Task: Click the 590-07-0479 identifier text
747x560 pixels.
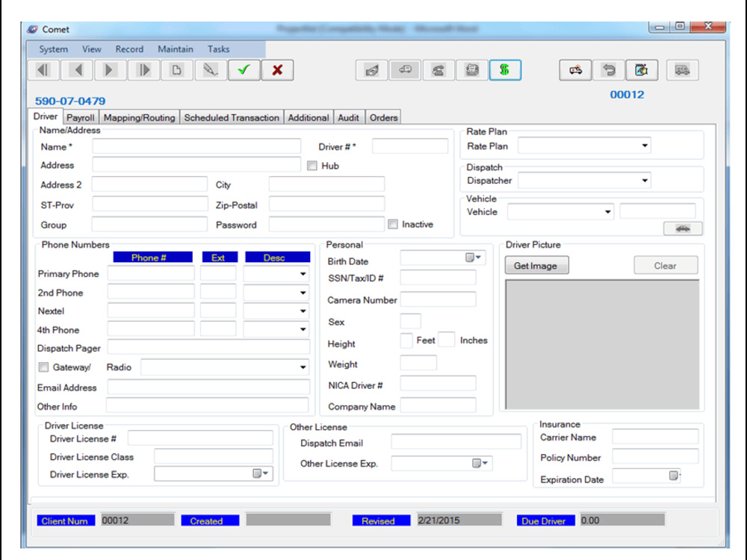Action: pyautogui.click(x=70, y=101)
